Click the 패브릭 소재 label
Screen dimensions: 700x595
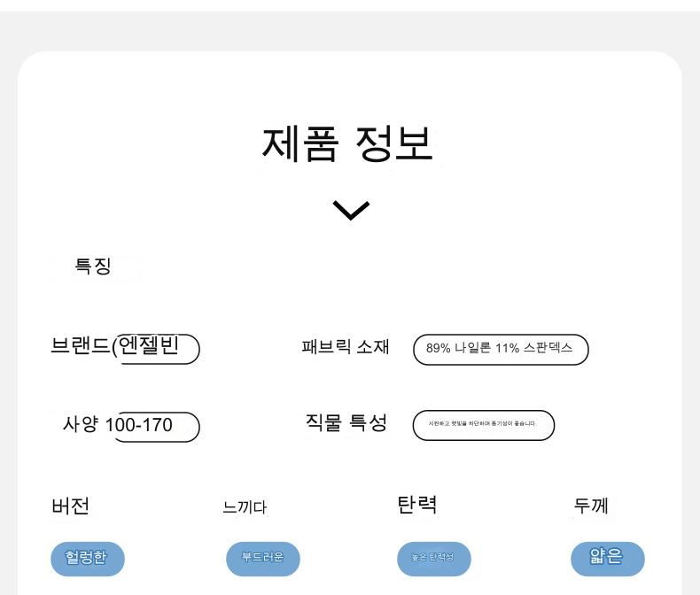346,347
